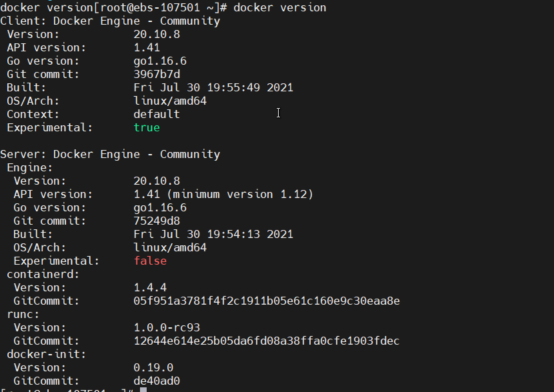
Task: Click the docker-init version 0.19.0
Action: coord(153,368)
